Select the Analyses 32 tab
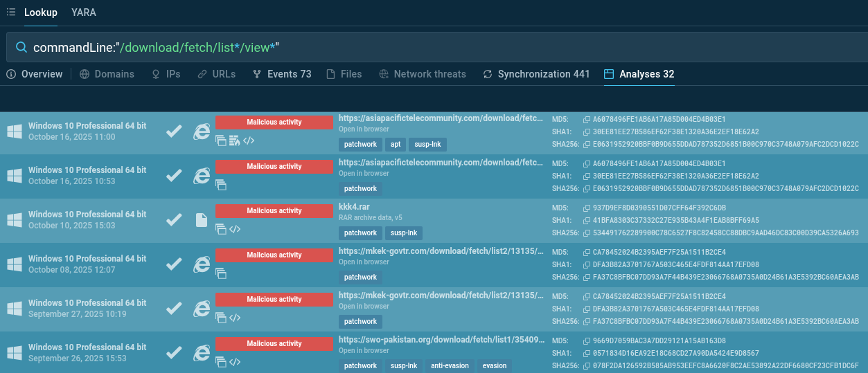The height and width of the screenshot is (373, 868). pos(639,74)
